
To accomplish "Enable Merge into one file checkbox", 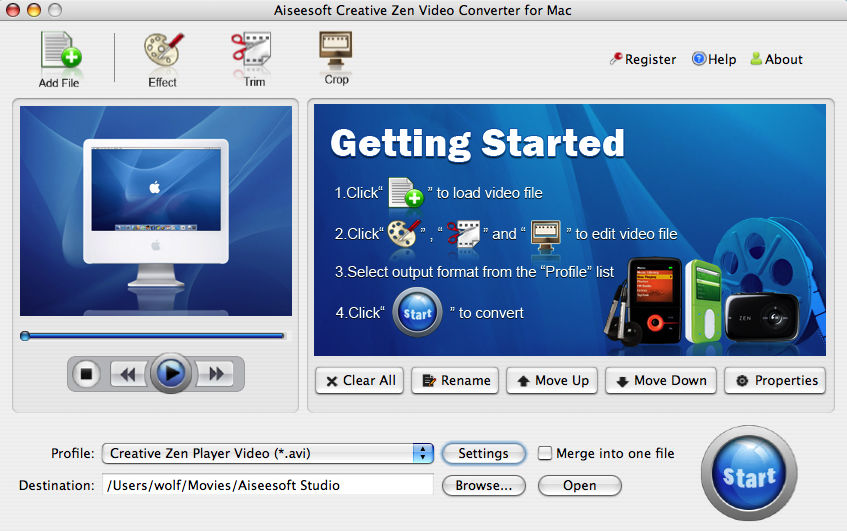I will tap(544, 453).
